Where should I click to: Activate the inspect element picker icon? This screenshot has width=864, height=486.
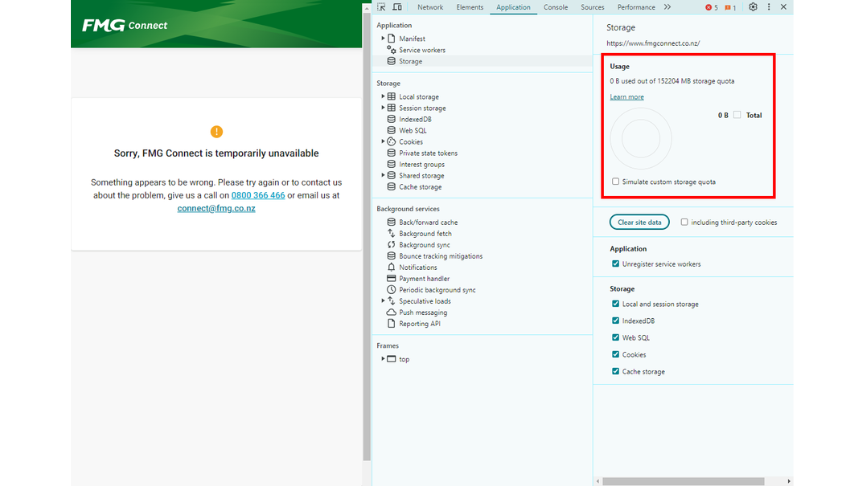pyautogui.click(x=381, y=7)
